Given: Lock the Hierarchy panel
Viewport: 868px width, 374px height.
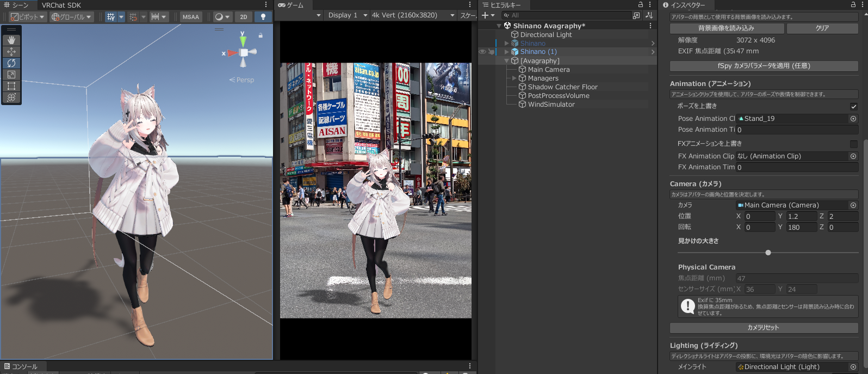Looking at the screenshot, I should pos(641,4).
